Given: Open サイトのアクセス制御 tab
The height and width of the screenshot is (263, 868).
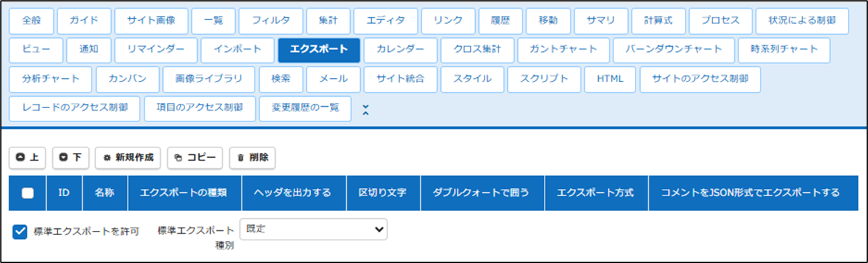Looking at the screenshot, I should click(700, 79).
